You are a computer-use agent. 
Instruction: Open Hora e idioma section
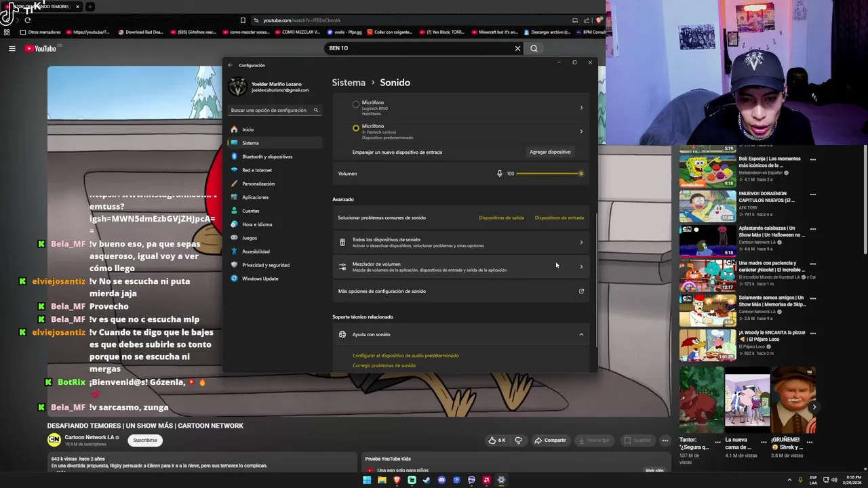(x=275, y=224)
